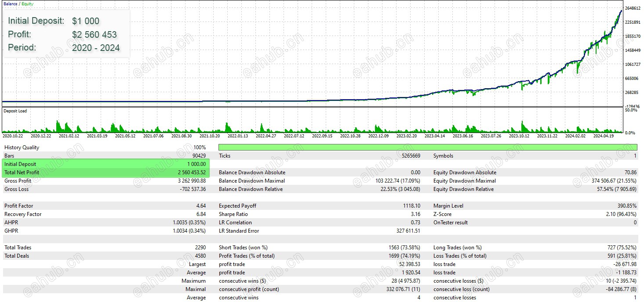Viewport: 644px width, 302px height.
Task: Select the Initial Deposit value 1 000.00
Action: pyautogui.click(x=196, y=164)
